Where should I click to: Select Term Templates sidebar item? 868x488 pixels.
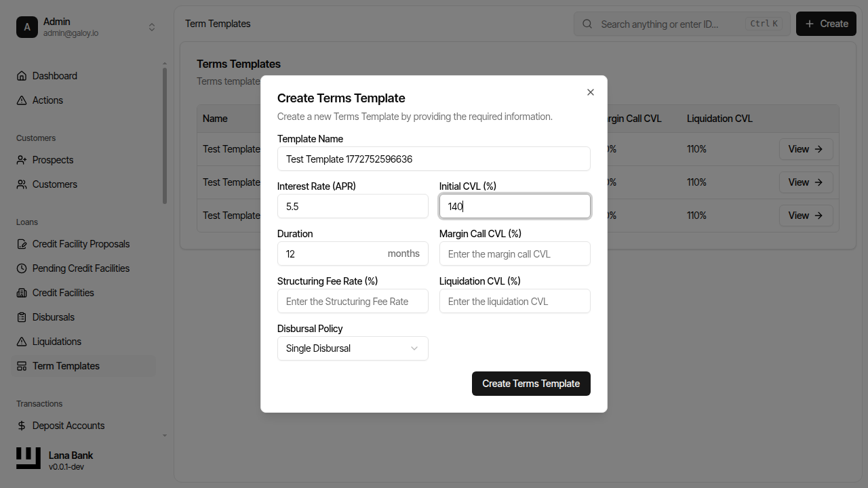point(66,366)
